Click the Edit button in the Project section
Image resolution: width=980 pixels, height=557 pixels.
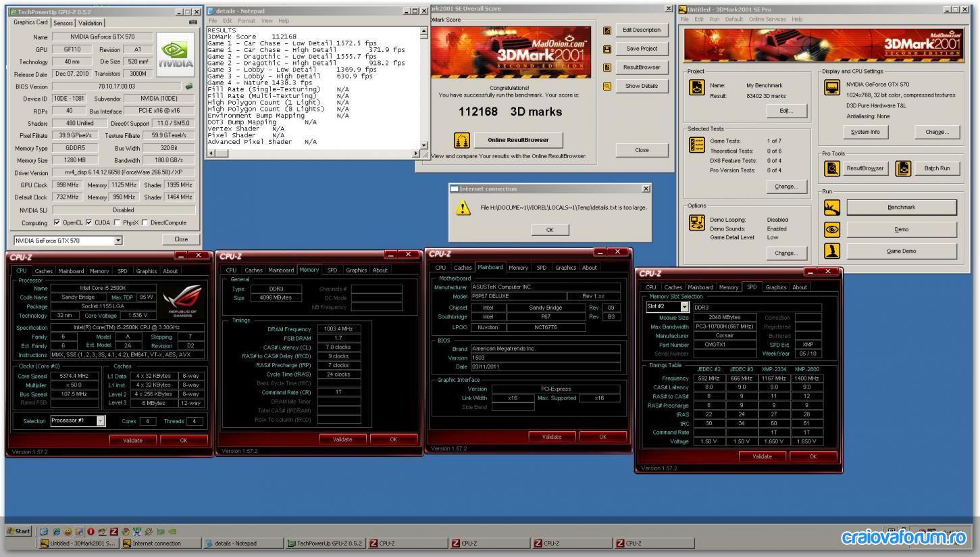coord(785,111)
